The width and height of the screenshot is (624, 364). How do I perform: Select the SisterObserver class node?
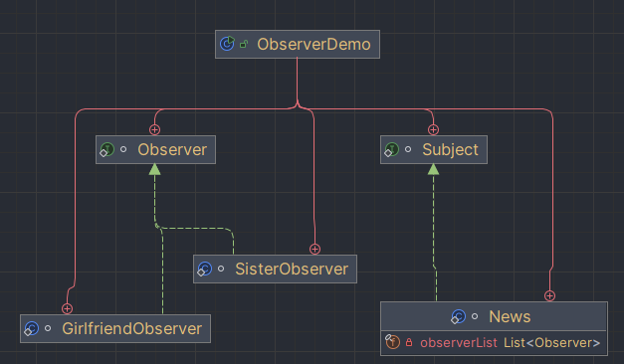coord(275,269)
